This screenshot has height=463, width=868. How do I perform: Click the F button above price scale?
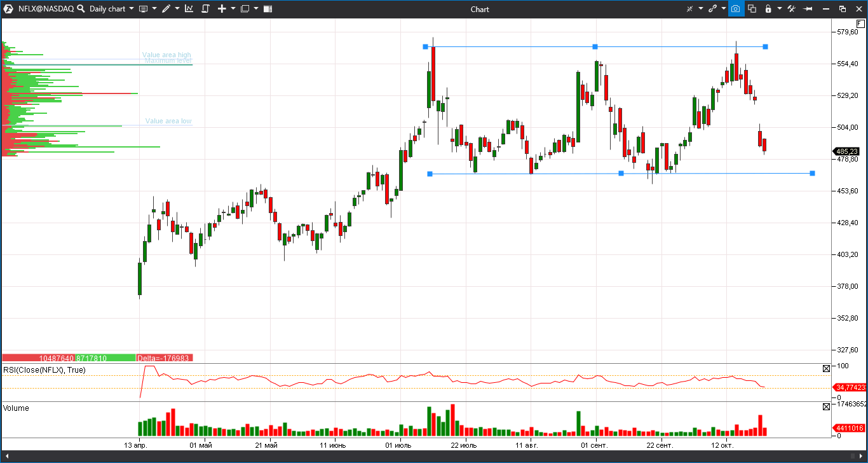(860, 24)
